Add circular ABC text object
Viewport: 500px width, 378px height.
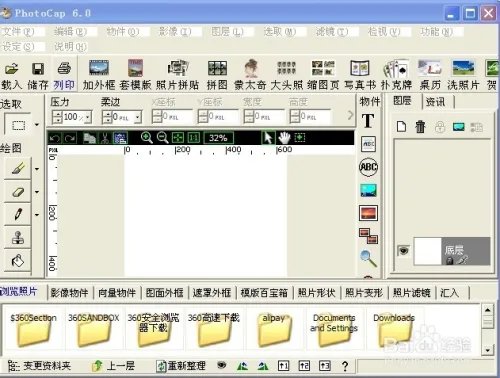point(368,167)
